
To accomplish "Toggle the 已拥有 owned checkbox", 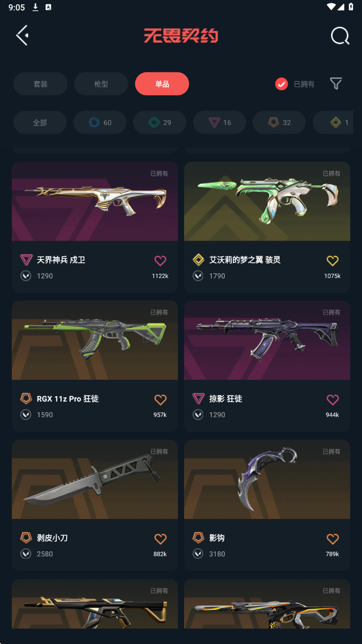I will coord(282,84).
